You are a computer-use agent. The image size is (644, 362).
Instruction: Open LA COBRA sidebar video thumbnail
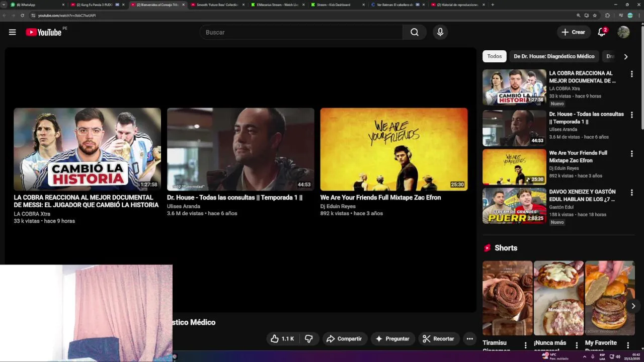point(514,87)
